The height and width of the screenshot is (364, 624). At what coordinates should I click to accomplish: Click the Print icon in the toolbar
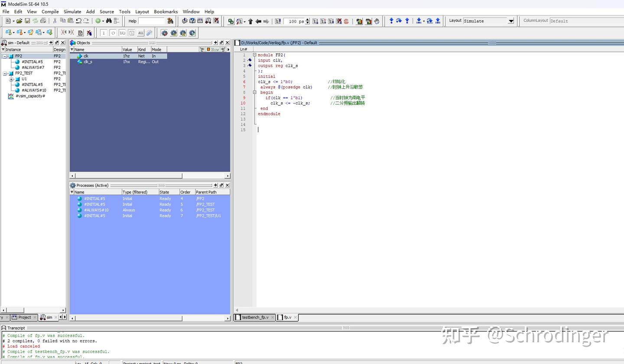(x=43, y=21)
